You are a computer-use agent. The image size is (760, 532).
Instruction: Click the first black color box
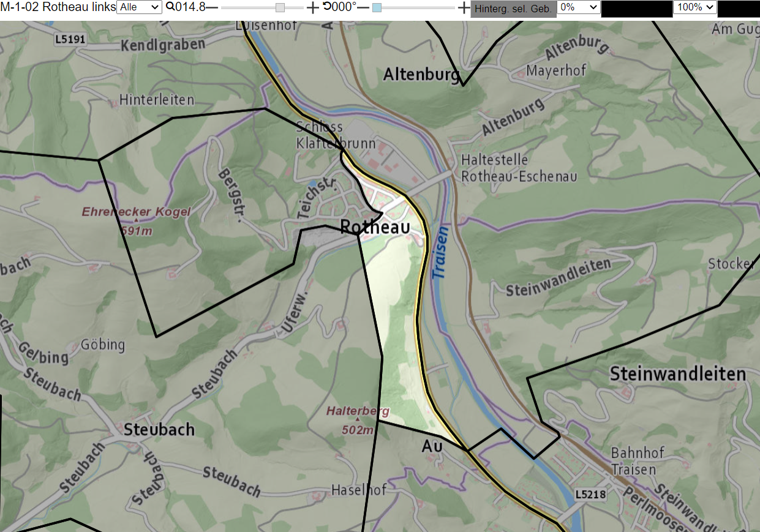637,9
